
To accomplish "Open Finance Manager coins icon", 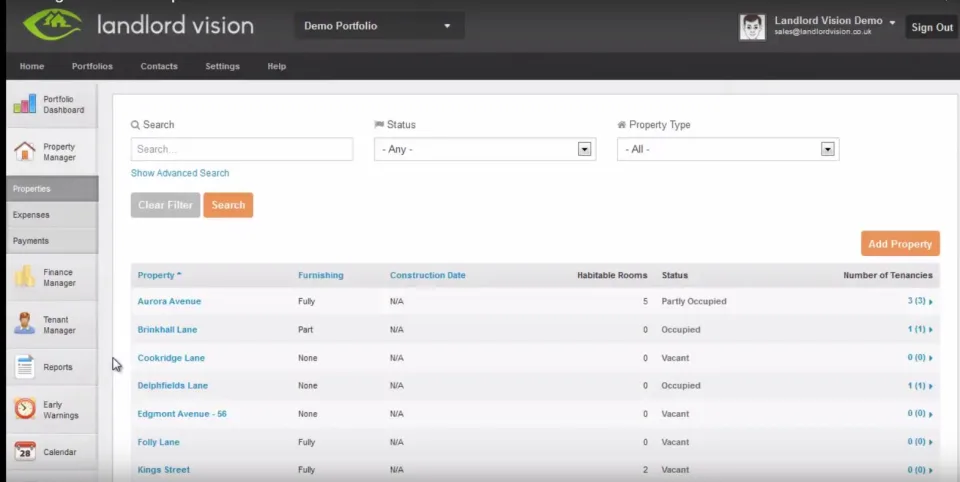I will click(x=25, y=277).
